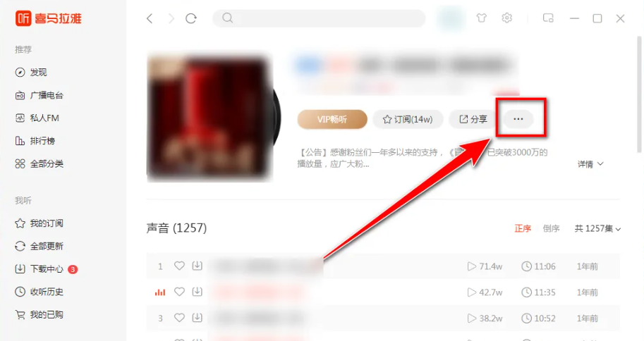Download track 1 with download icon
The height and width of the screenshot is (341, 644).
pyautogui.click(x=197, y=266)
